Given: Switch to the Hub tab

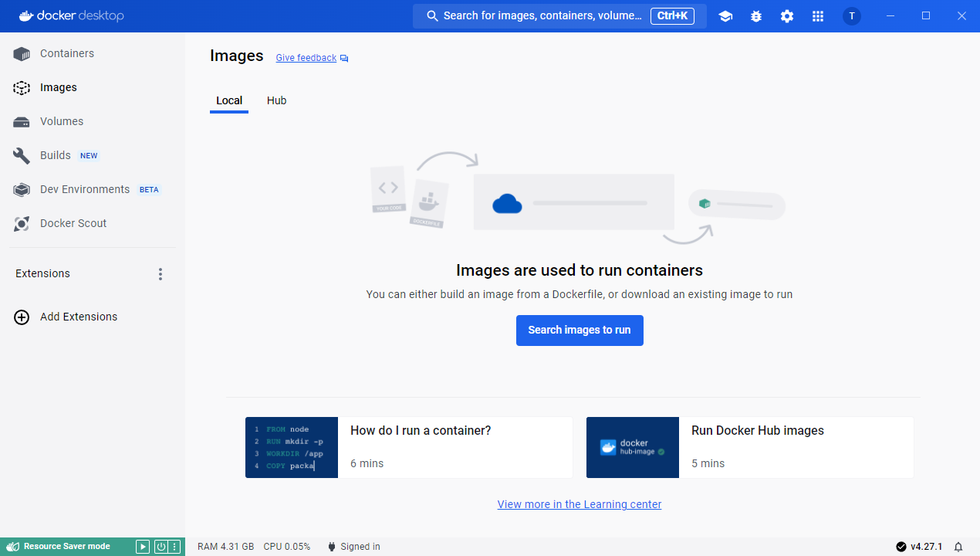Looking at the screenshot, I should [x=276, y=101].
